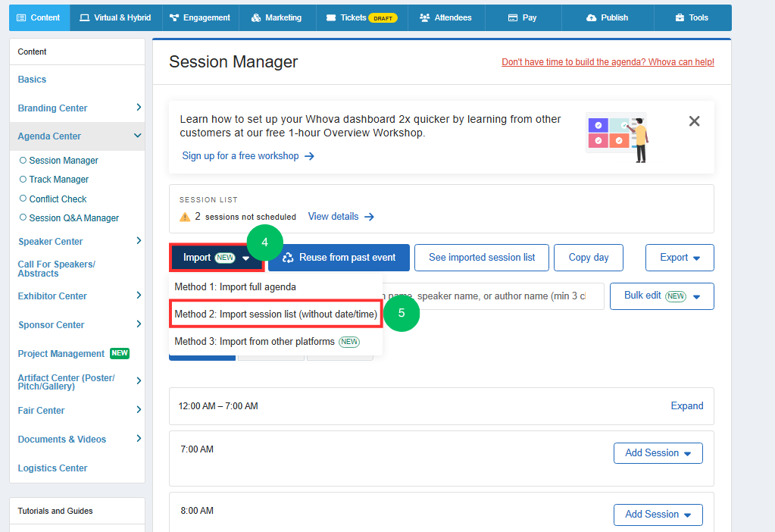Open the Engagement tab
The height and width of the screenshot is (532, 775).
[200, 17]
